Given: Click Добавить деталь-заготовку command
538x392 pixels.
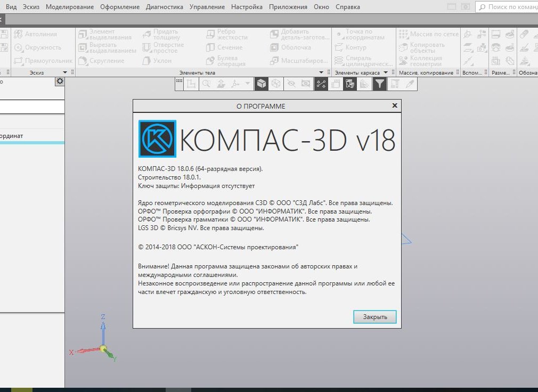Looking at the screenshot, I should click(299, 34).
